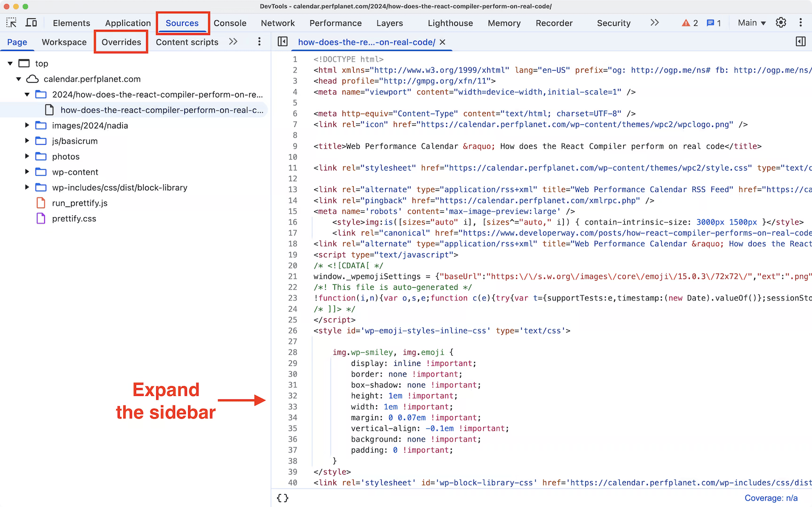Open DevTools settings gear

tap(781, 23)
